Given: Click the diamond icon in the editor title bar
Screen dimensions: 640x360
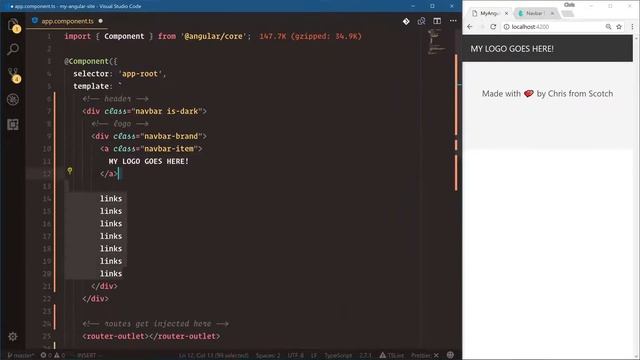Looking at the screenshot, I should click(x=406, y=21).
